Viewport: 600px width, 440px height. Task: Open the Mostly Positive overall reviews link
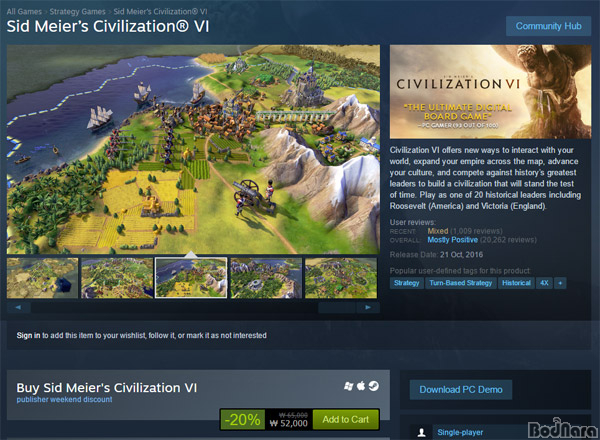pos(453,240)
